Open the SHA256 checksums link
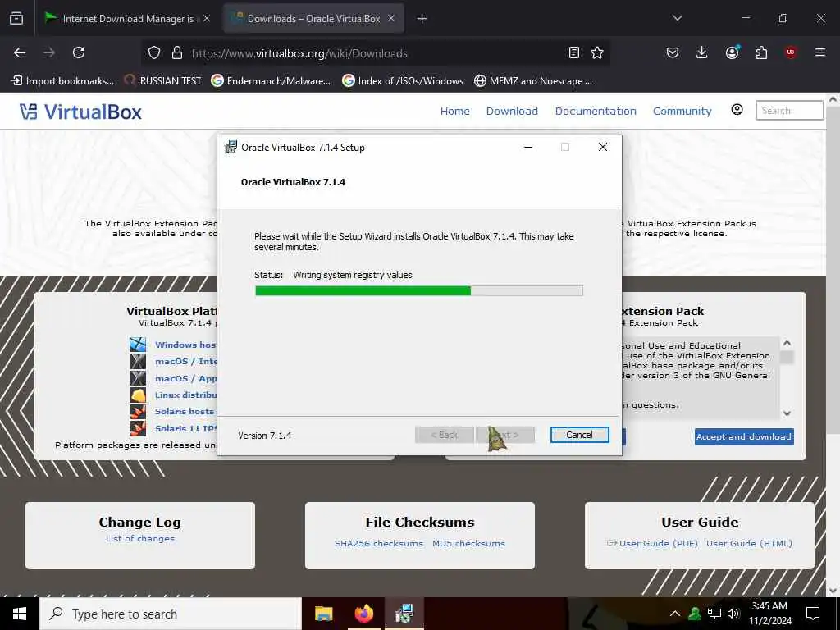This screenshot has width=840, height=630. pyautogui.click(x=379, y=543)
